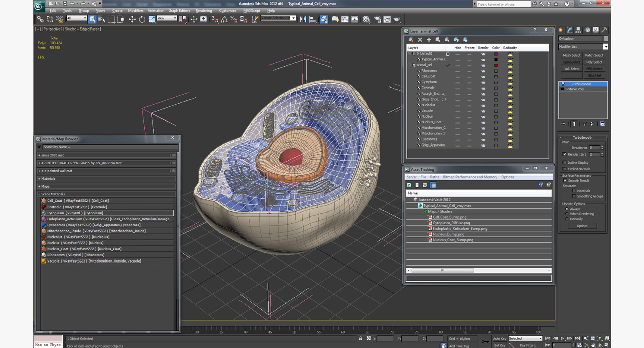
Task: Click the Mesh Select button
Action: [571, 55]
